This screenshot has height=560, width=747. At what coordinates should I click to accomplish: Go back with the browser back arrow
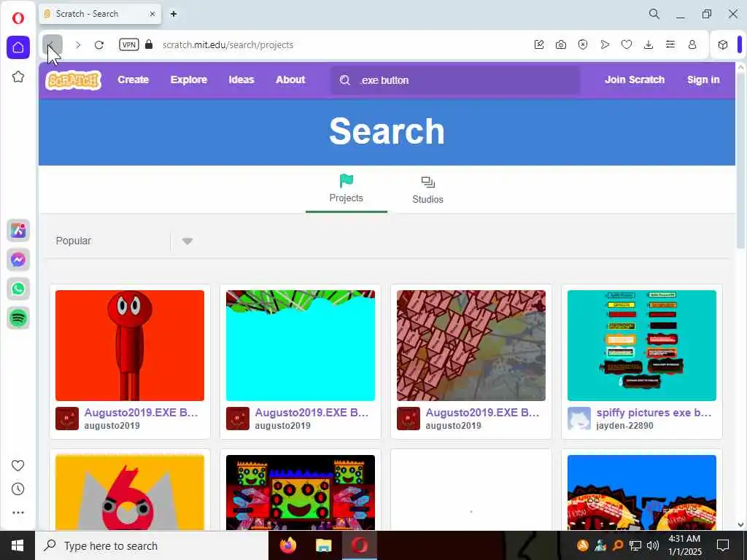(52, 44)
